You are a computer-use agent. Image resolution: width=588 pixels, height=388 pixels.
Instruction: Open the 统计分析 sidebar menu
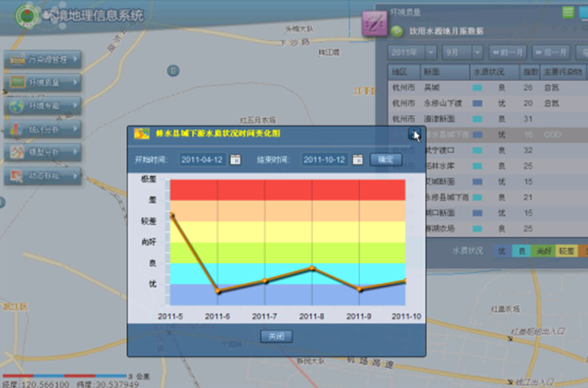pos(43,130)
